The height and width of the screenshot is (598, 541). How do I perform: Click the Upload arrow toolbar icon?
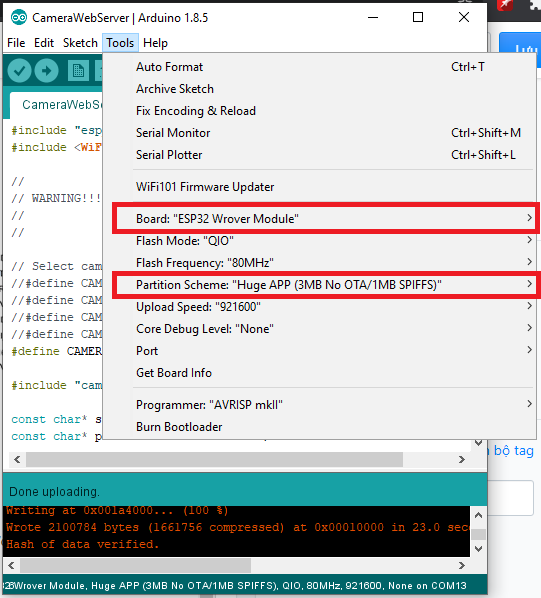(x=47, y=71)
